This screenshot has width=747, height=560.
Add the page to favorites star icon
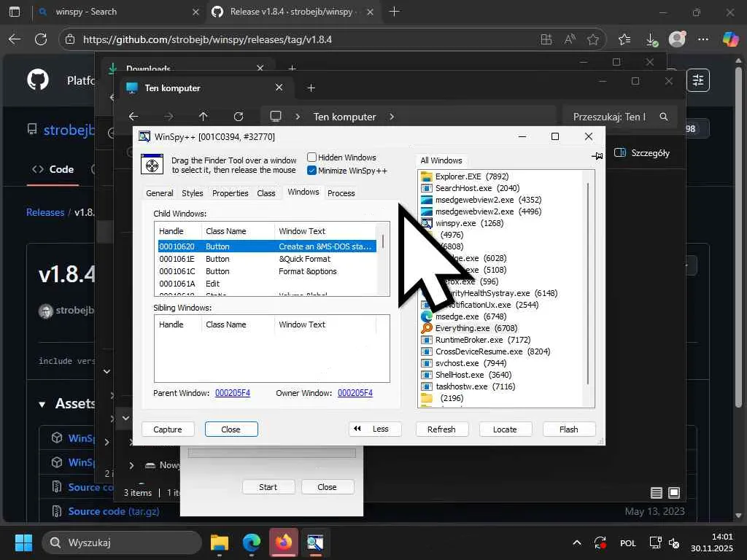tap(593, 39)
